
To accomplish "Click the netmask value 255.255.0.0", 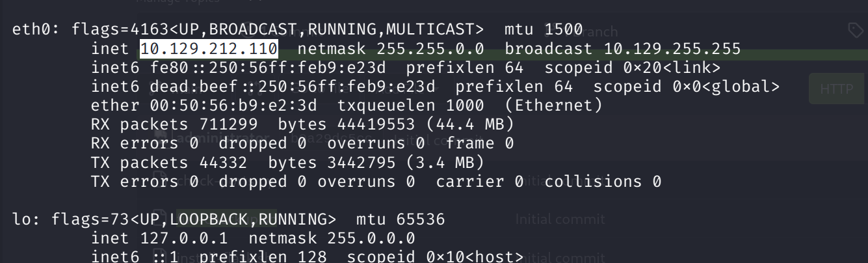I will (x=430, y=49).
